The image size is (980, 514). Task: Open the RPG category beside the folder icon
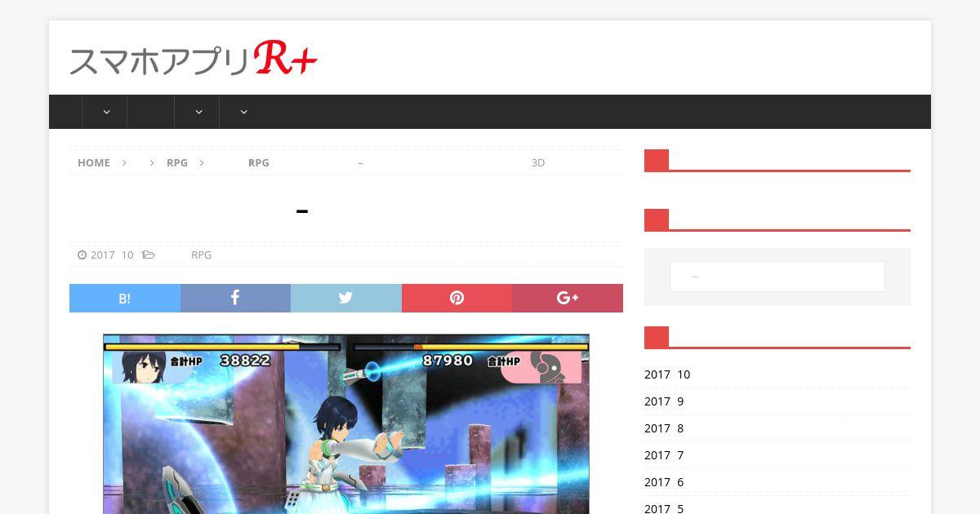click(202, 255)
